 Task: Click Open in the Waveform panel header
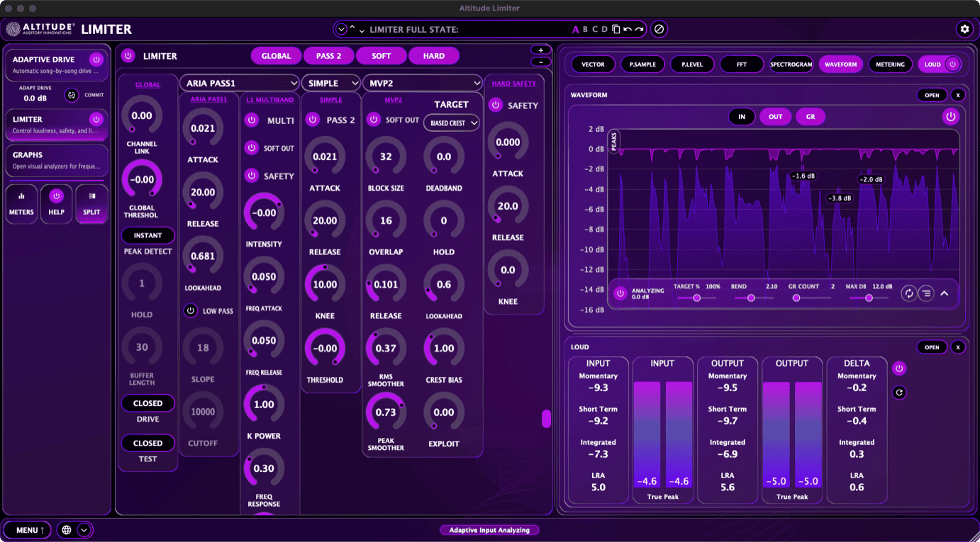click(932, 95)
